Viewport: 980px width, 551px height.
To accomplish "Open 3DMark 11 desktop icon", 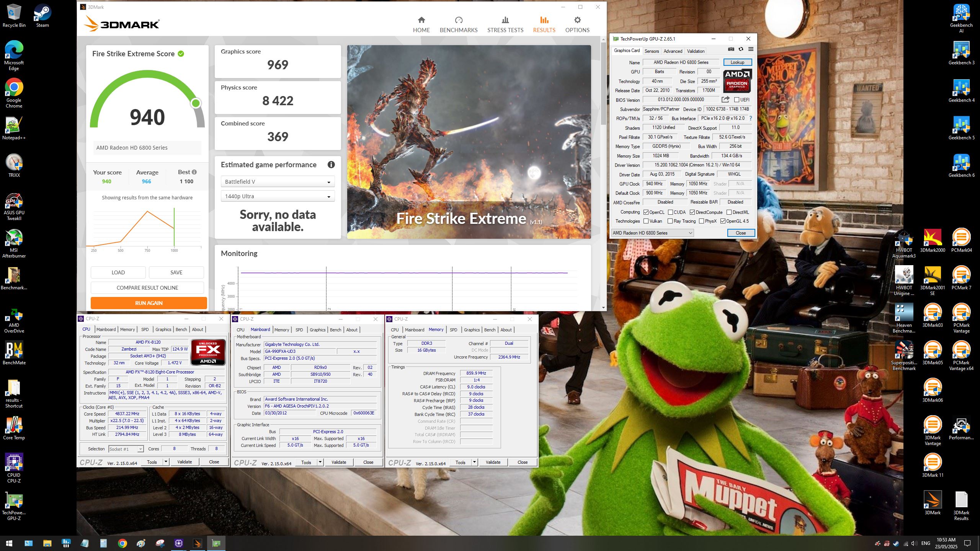I will [932, 465].
